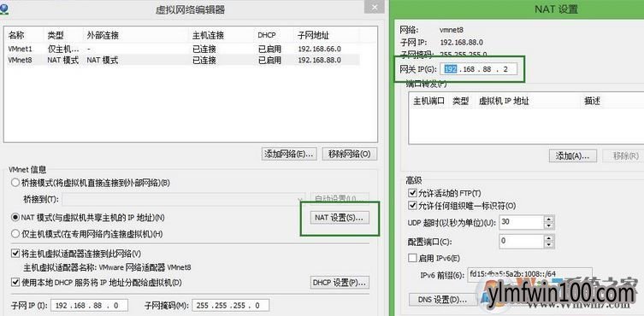Enable the 启用 IPv6 checkbox

412,258
